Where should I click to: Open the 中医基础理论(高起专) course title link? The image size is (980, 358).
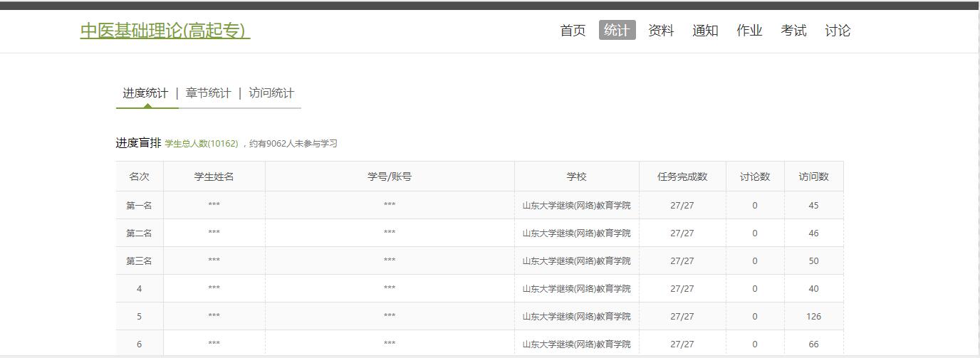165,31
